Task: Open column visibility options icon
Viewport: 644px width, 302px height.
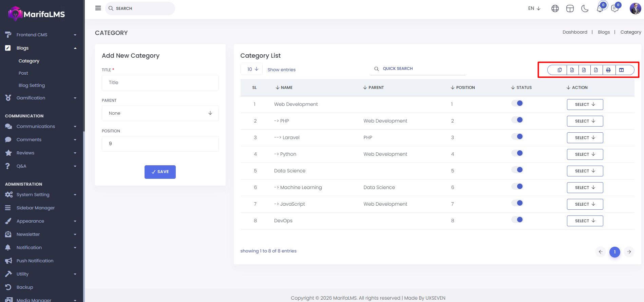Action: click(x=621, y=70)
